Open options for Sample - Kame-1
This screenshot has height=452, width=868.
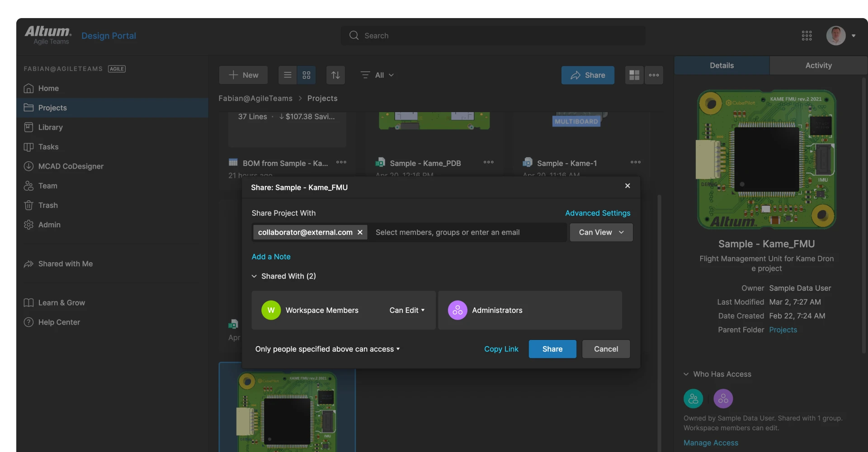click(x=636, y=162)
